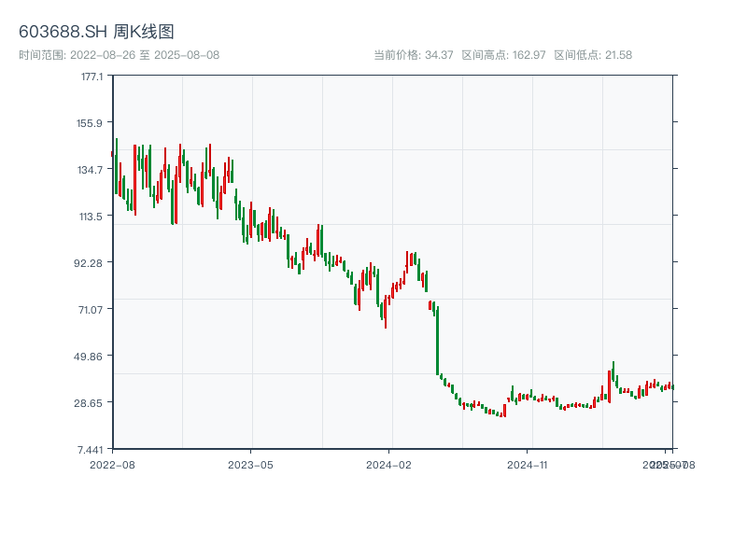This screenshot has width=747, height=560.
Task: Click the 177.1 y-axis label
Action: click(x=92, y=77)
